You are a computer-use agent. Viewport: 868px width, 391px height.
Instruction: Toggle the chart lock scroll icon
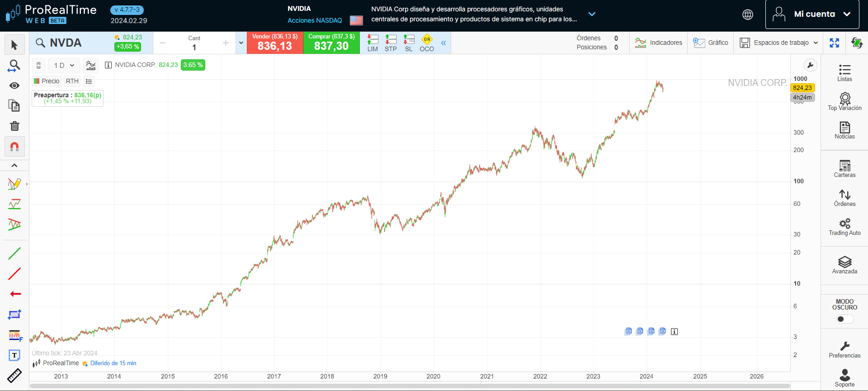click(39, 65)
